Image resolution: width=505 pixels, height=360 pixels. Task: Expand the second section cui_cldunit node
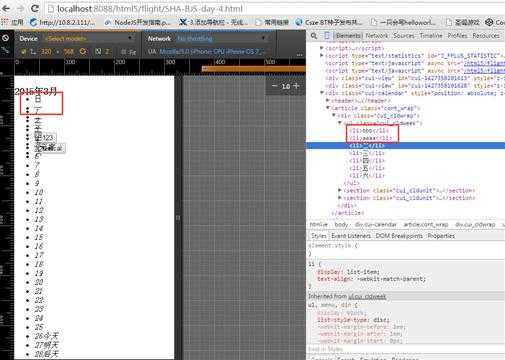(339, 198)
